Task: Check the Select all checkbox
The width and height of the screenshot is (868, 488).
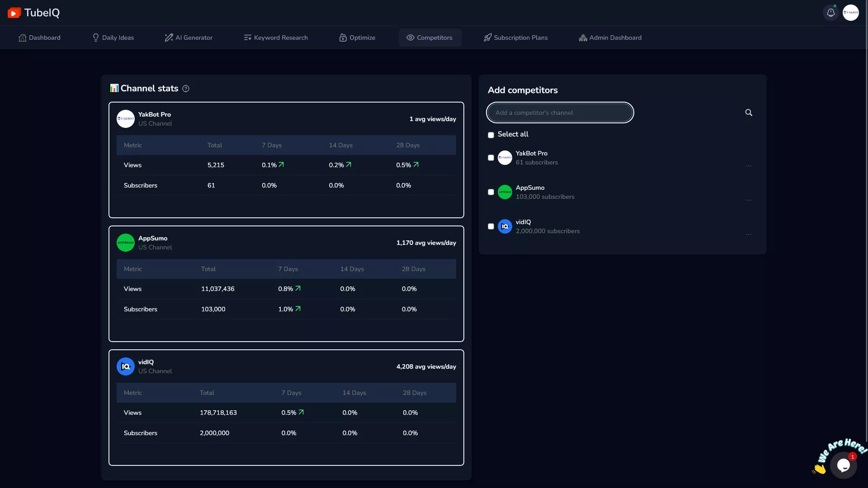Action: pyautogui.click(x=491, y=135)
